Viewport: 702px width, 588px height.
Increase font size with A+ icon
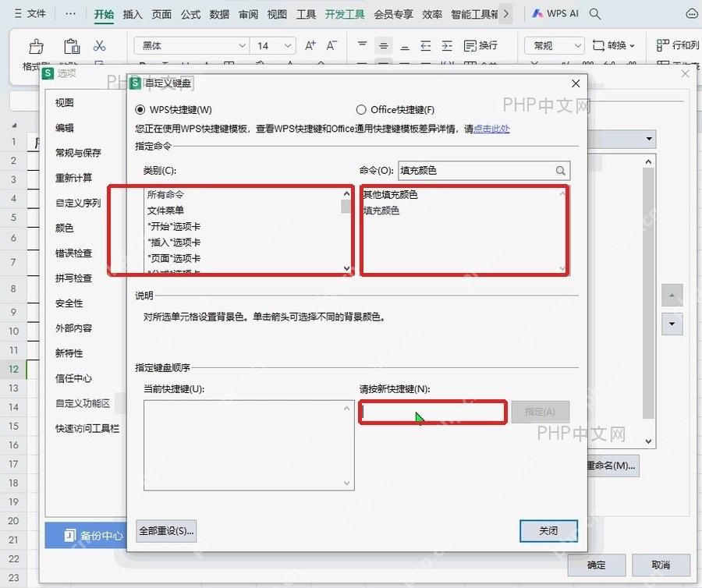point(310,46)
